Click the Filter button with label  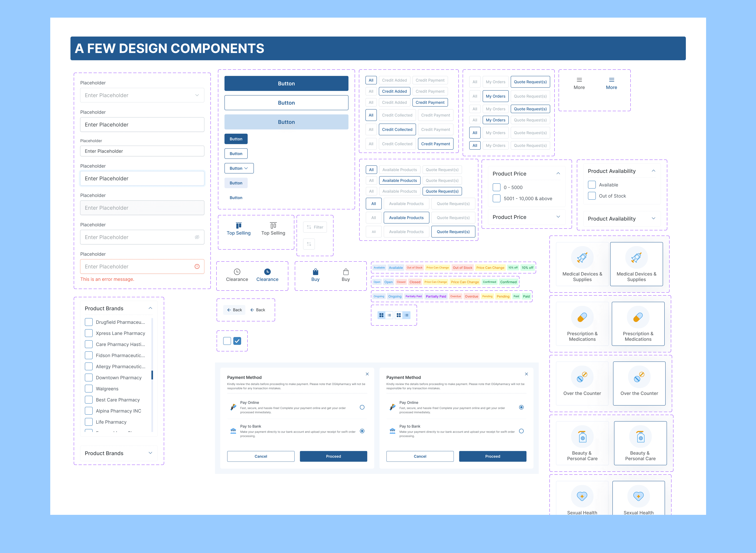[315, 227]
